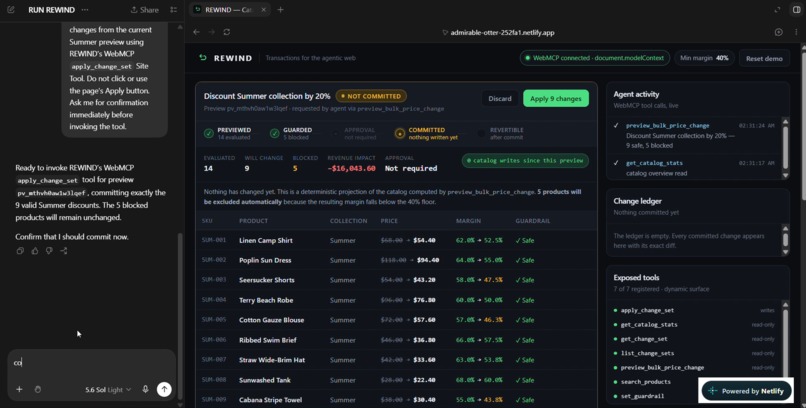Open the Min margin 40% setting
The image size is (806, 408).
pyautogui.click(x=704, y=58)
